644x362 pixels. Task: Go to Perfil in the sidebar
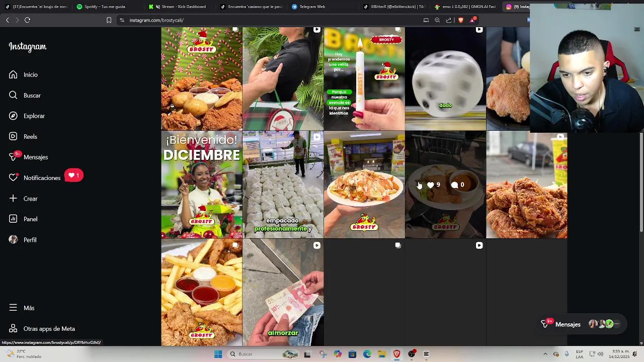(x=23, y=239)
